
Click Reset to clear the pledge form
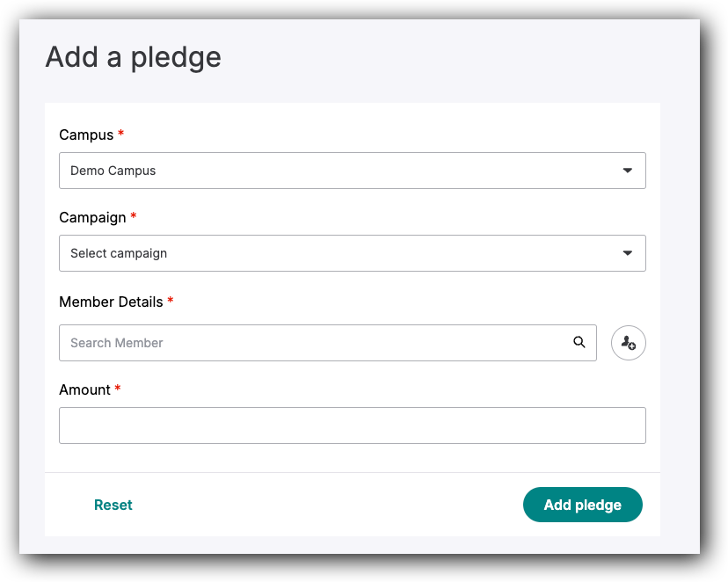point(113,505)
